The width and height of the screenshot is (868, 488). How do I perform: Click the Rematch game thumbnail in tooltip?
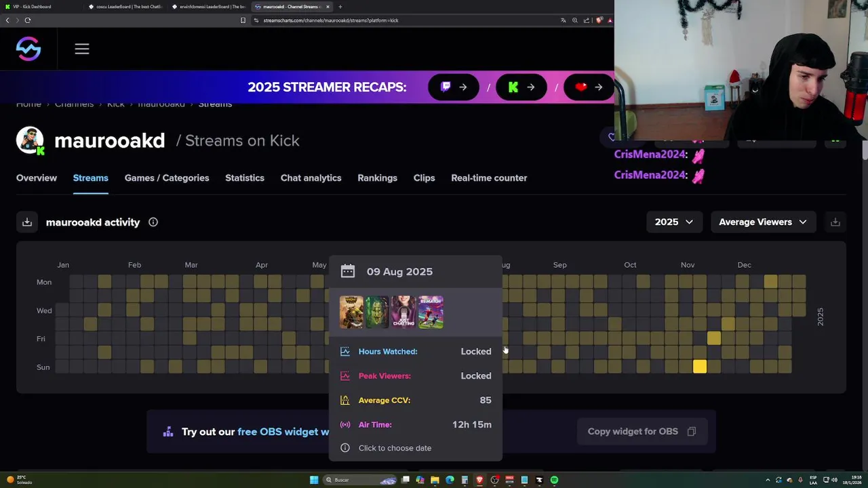tap(431, 312)
